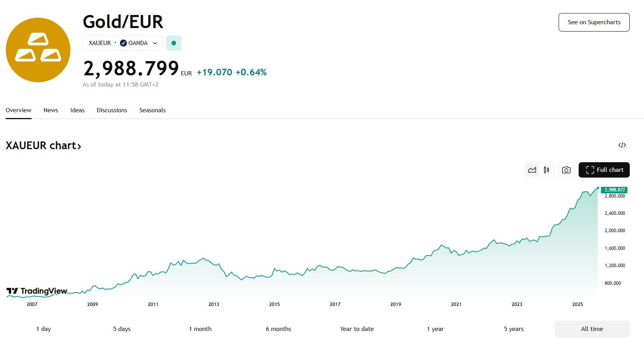
Task: Select the 1 month time range
Action: [x=200, y=329]
